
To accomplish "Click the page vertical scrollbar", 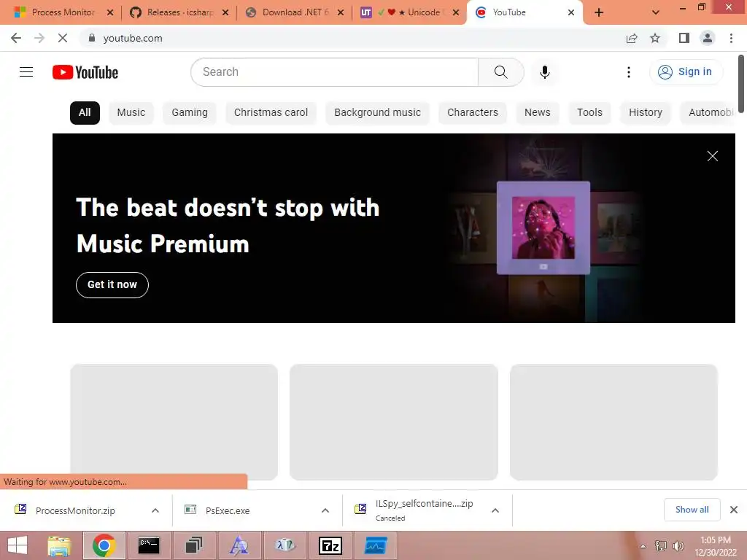I will [741, 83].
